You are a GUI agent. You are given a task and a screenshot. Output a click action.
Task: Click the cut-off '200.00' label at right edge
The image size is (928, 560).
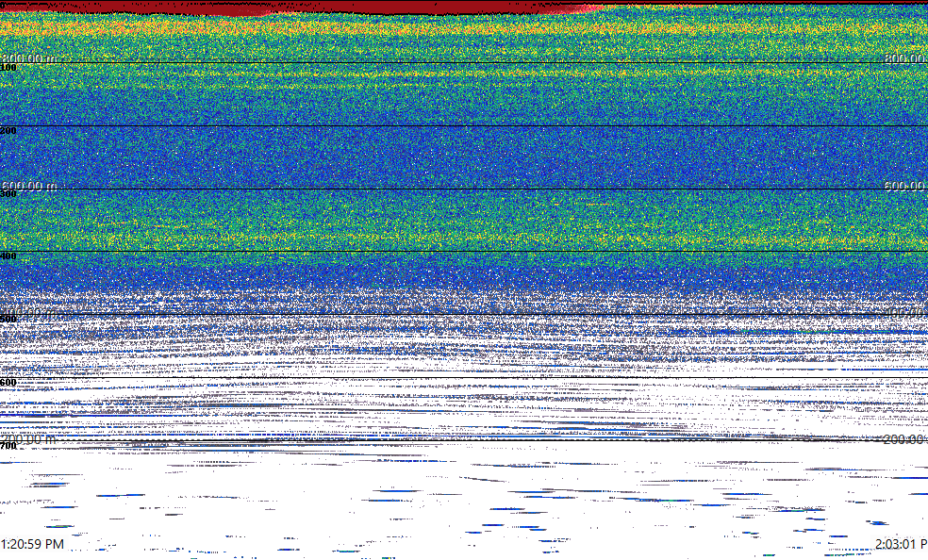[x=905, y=438]
